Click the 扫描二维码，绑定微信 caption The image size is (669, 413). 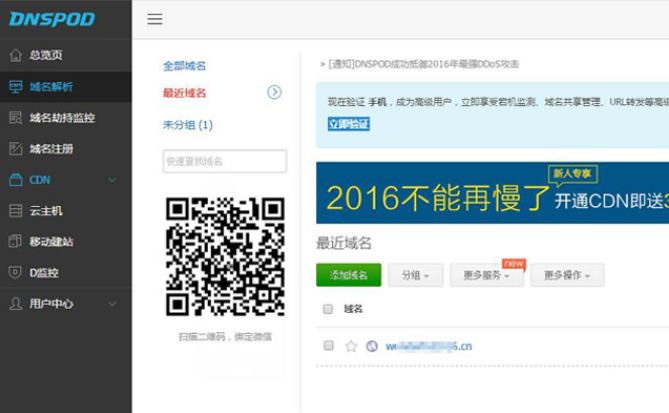tap(225, 337)
